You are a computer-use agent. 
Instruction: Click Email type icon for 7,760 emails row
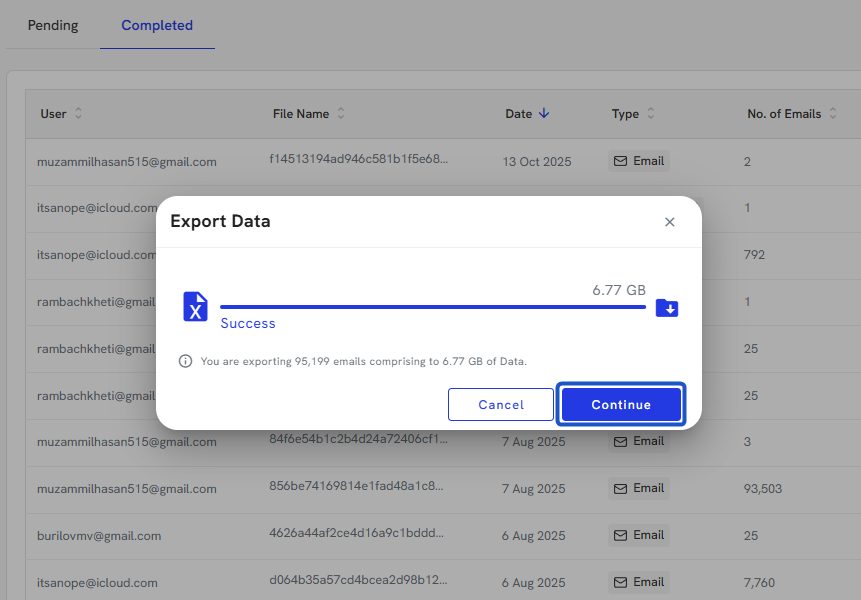pos(620,582)
